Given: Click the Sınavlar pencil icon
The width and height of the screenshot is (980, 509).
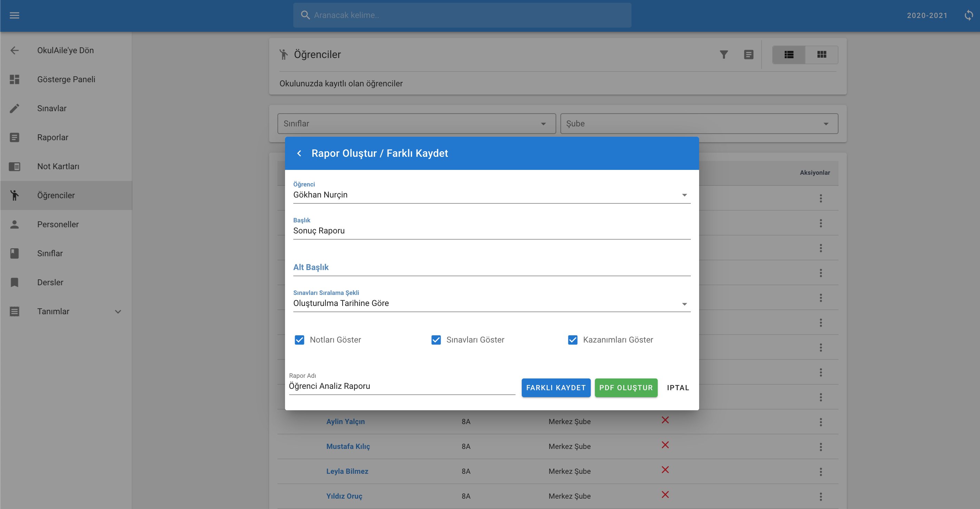Looking at the screenshot, I should 14,108.
